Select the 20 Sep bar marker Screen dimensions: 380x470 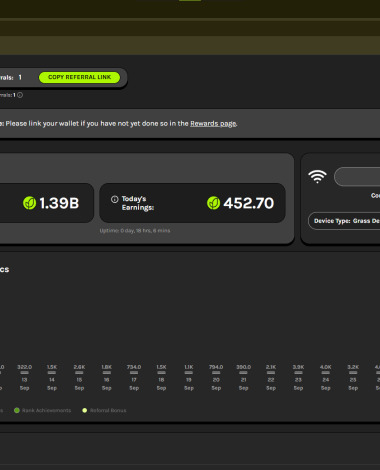(x=216, y=373)
